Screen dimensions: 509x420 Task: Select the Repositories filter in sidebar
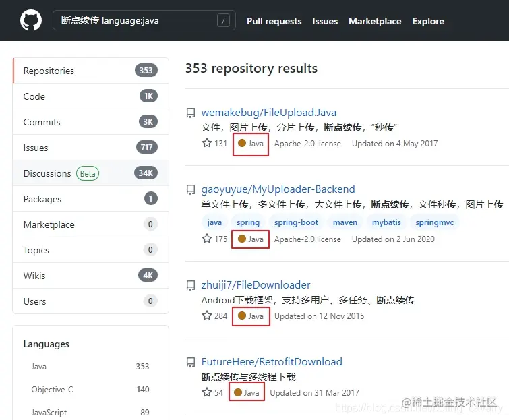click(x=91, y=70)
